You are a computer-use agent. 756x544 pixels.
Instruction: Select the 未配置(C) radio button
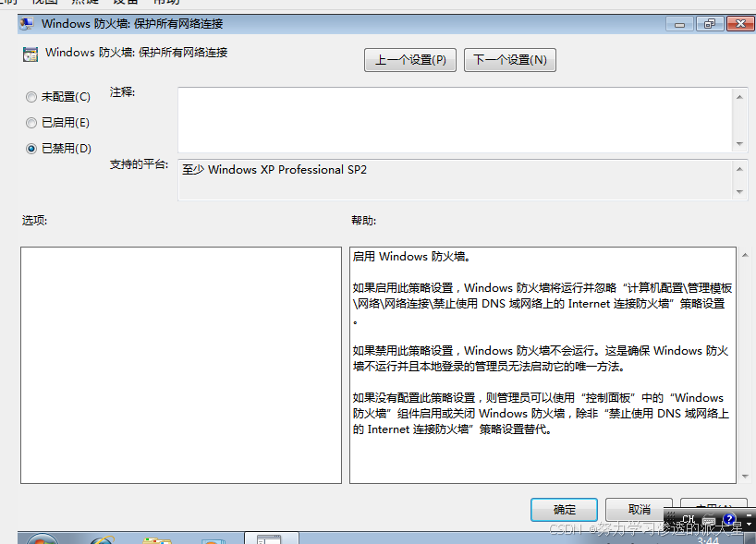[x=31, y=97]
